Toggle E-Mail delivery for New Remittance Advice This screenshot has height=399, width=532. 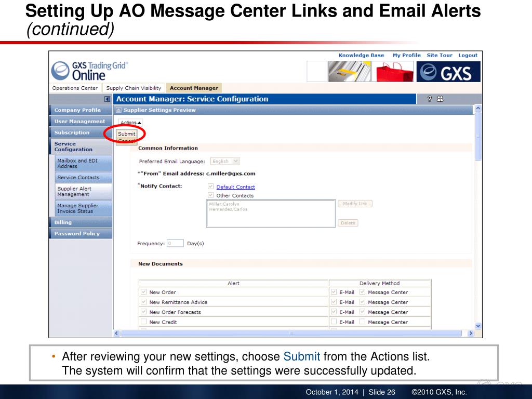click(334, 302)
